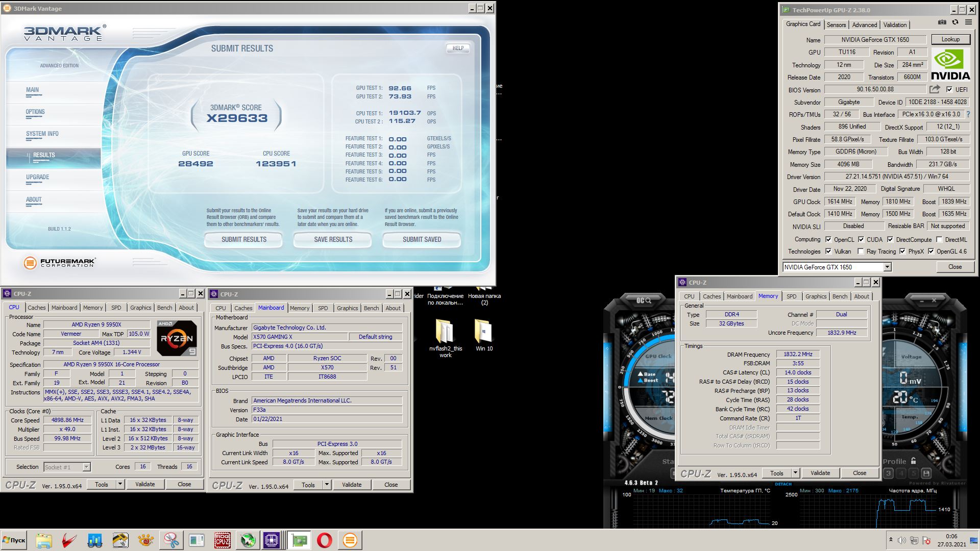This screenshot has width=980, height=551.
Task: Toggle the OpenGL 4.6 checkbox
Action: point(931,252)
